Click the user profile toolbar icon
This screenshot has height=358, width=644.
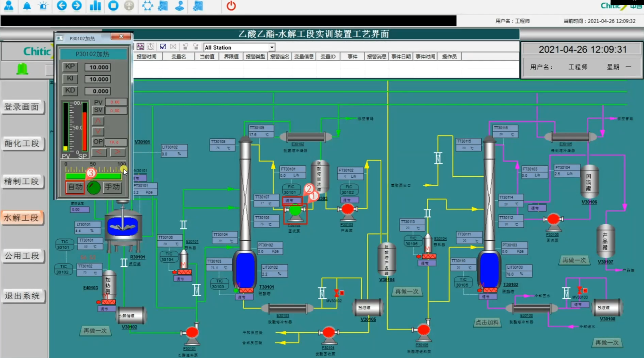coord(9,6)
